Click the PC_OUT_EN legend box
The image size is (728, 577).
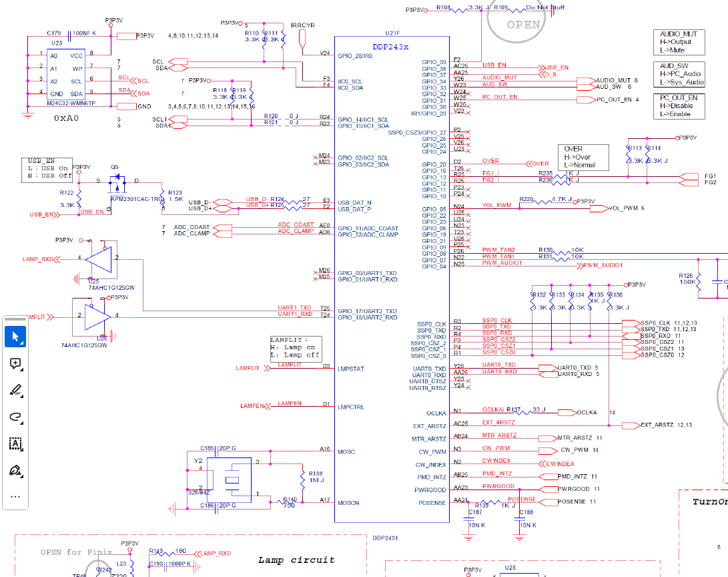coord(679,106)
